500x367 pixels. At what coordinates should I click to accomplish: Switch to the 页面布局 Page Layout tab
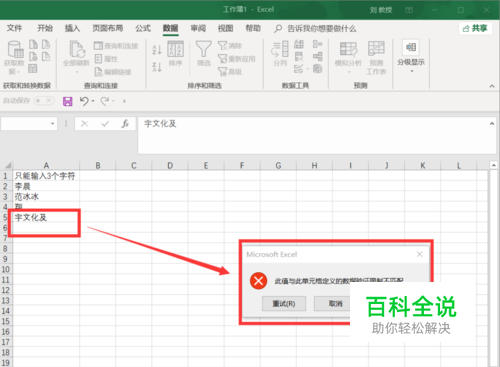108,28
